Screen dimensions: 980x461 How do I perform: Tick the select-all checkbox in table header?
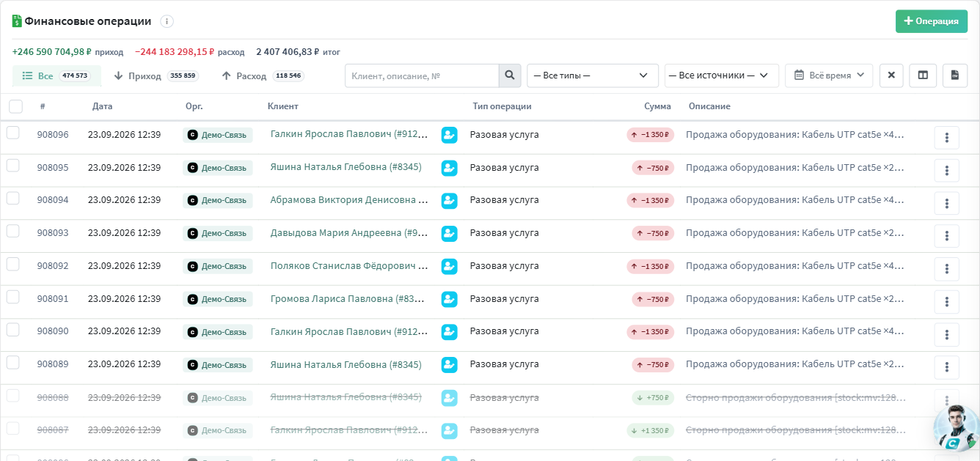click(x=15, y=107)
